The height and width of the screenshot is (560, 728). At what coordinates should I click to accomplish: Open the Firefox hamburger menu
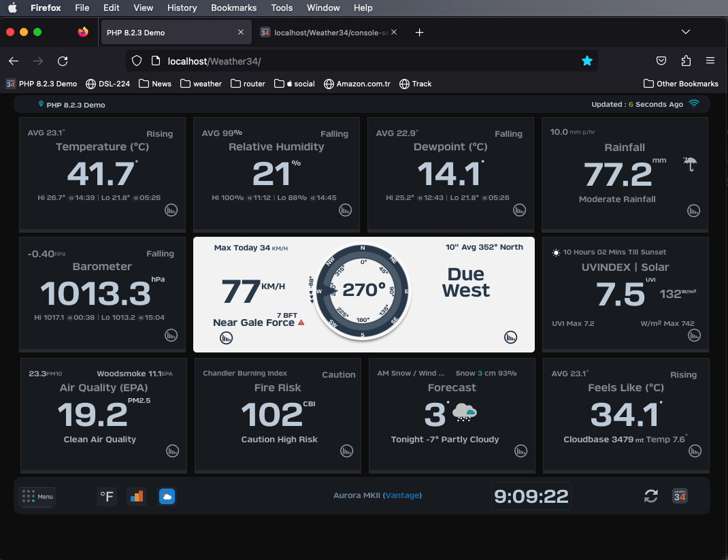click(x=710, y=61)
